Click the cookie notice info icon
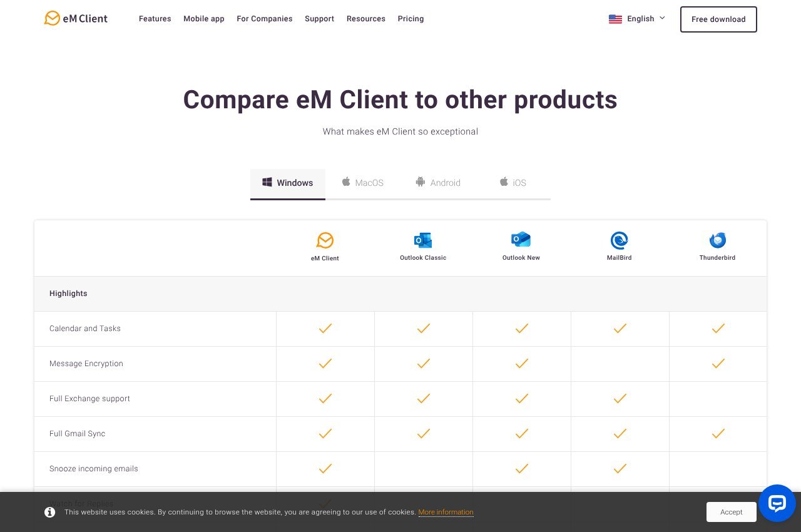The height and width of the screenshot is (532, 801). [x=49, y=512]
